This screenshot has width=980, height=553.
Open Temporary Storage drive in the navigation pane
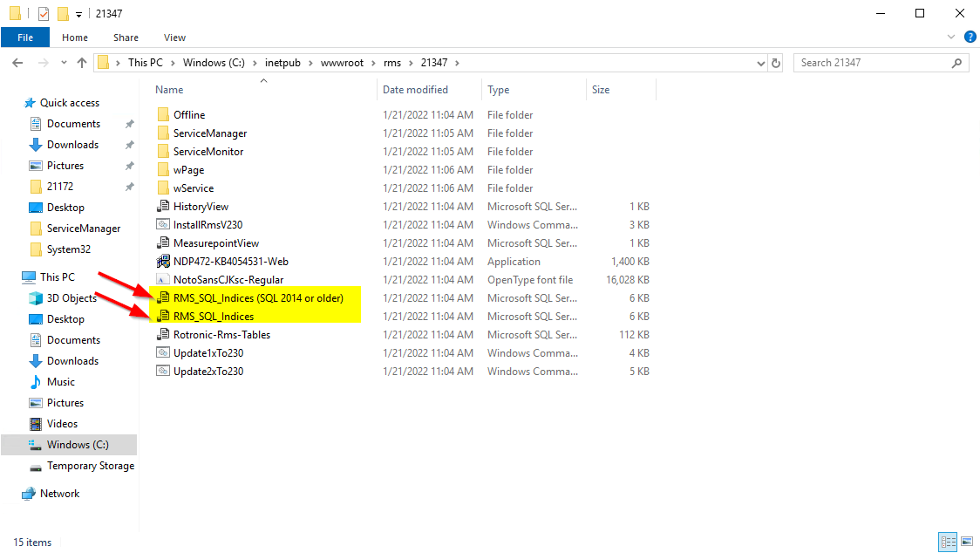click(82, 466)
